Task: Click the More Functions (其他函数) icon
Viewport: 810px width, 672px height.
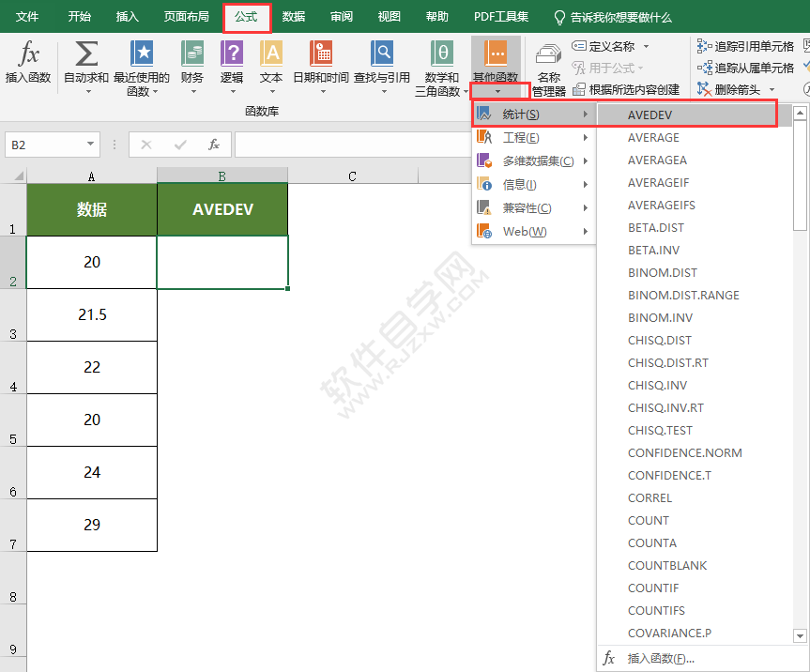Action: click(x=496, y=53)
